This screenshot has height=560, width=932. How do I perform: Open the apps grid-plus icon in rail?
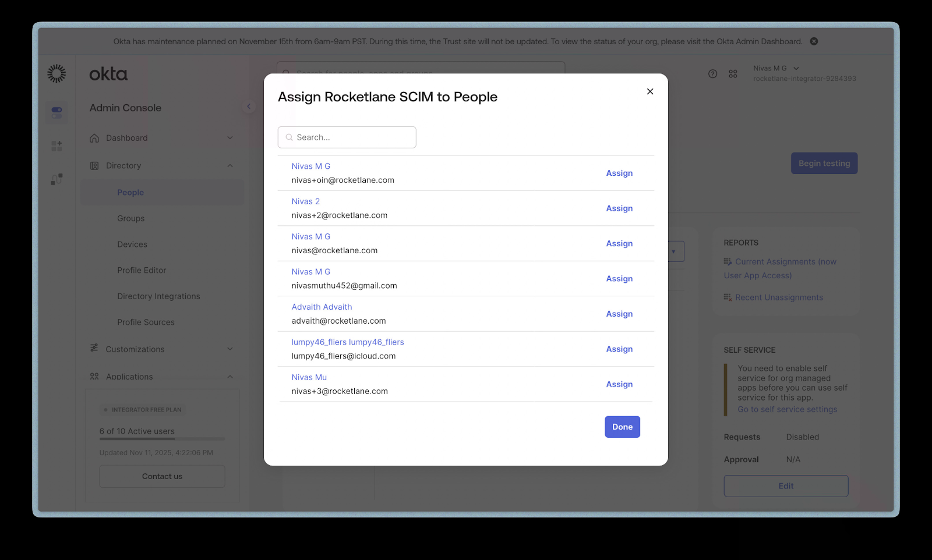(x=57, y=146)
